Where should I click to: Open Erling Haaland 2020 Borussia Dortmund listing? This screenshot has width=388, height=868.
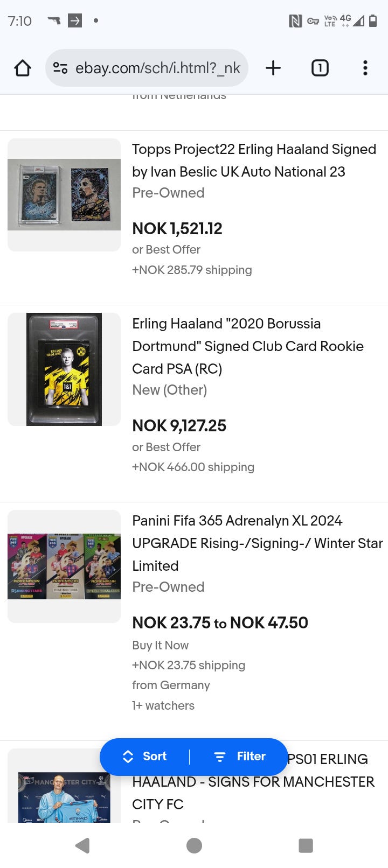click(x=247, y=346)
